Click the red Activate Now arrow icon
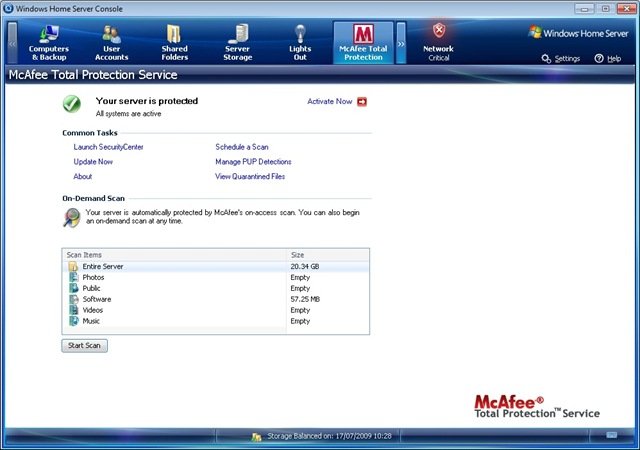Image resolution: width=640 pixels, height=450 pixels. [362, 102]
